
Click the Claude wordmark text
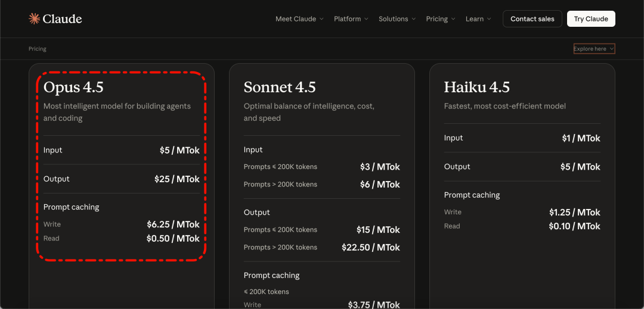click(x=63, y=19)
